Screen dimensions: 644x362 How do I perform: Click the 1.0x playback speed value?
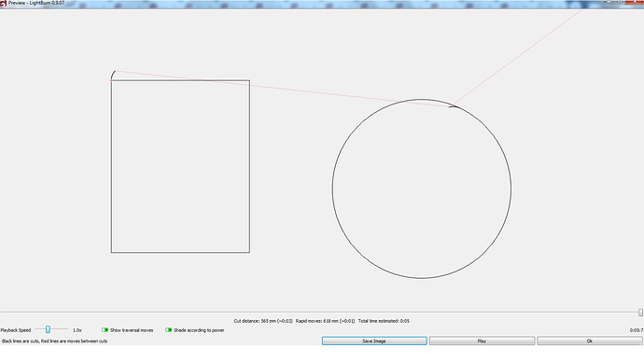click(77, 330)
